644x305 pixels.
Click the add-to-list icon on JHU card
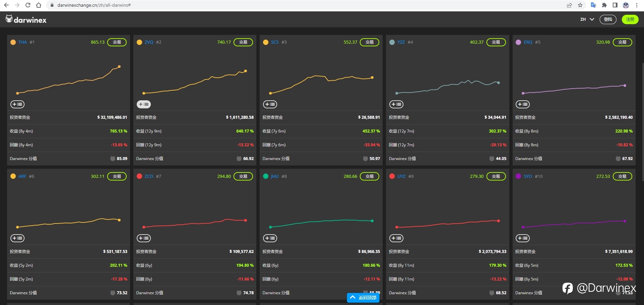[x=270, y=238]
